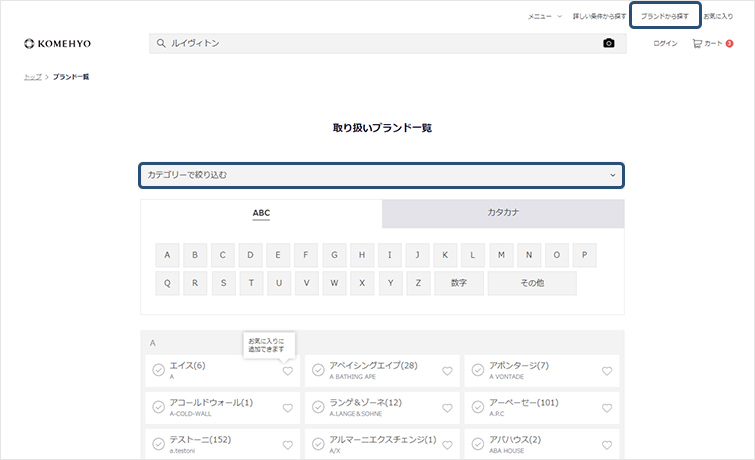Jump to brands starting with M
The height and width of the screenshot is (460, 755).
(x=501, y=255)
